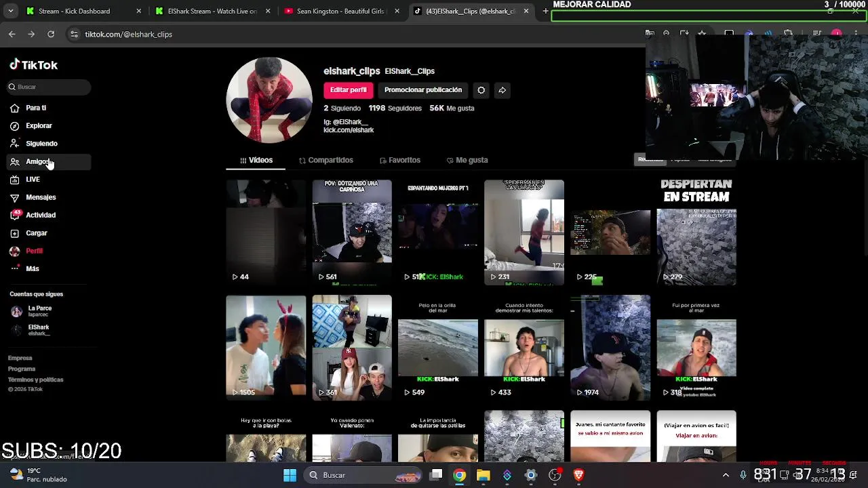The height and width of the screenshot is (488, 868).
Task: Open video with 44 views
Action: 266,232
